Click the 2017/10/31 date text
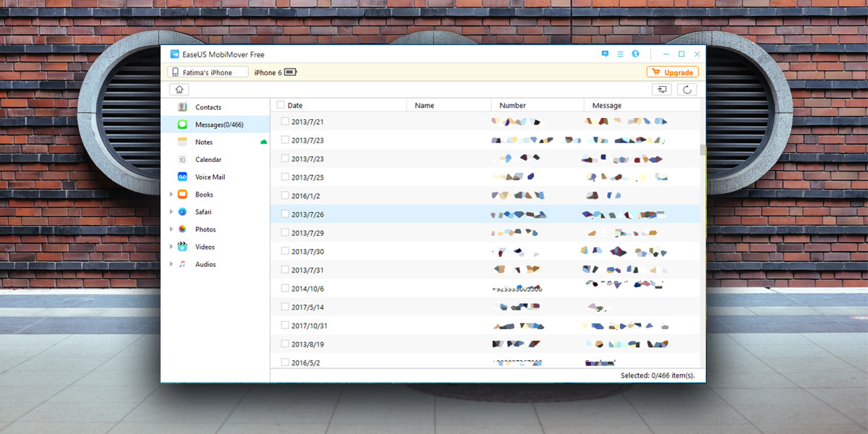This screenshot has height=434, width=868. (x=310, y=326)
